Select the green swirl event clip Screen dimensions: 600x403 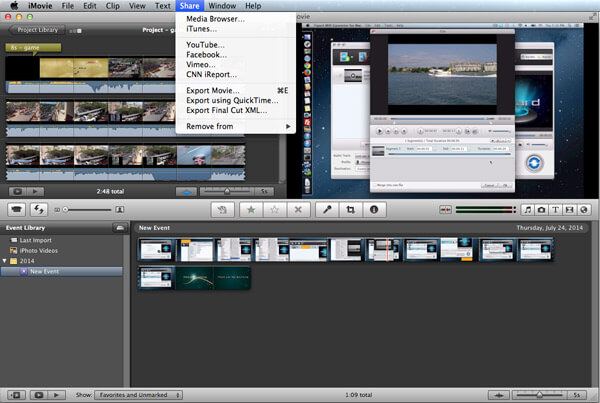pyautogui.click(x=194, y=278)
